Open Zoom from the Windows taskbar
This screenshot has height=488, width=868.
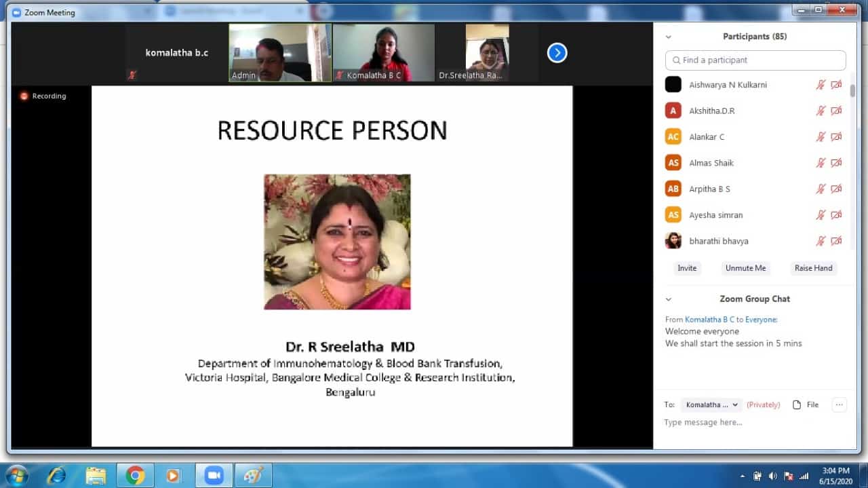(214, 475)
